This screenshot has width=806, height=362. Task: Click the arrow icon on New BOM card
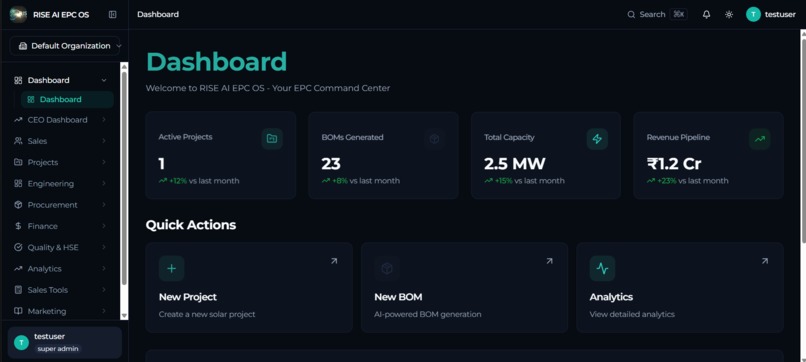tap(549, 261)
